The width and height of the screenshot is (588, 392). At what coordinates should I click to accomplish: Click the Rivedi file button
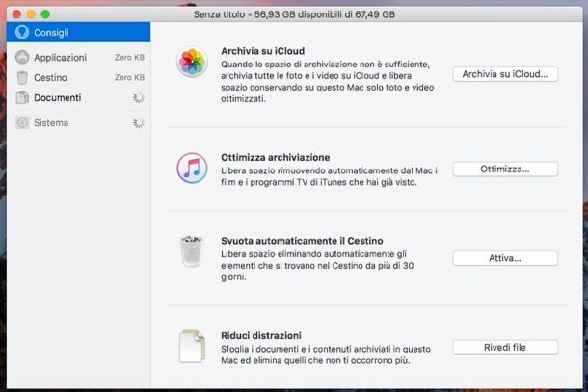[x=505, y=348]
